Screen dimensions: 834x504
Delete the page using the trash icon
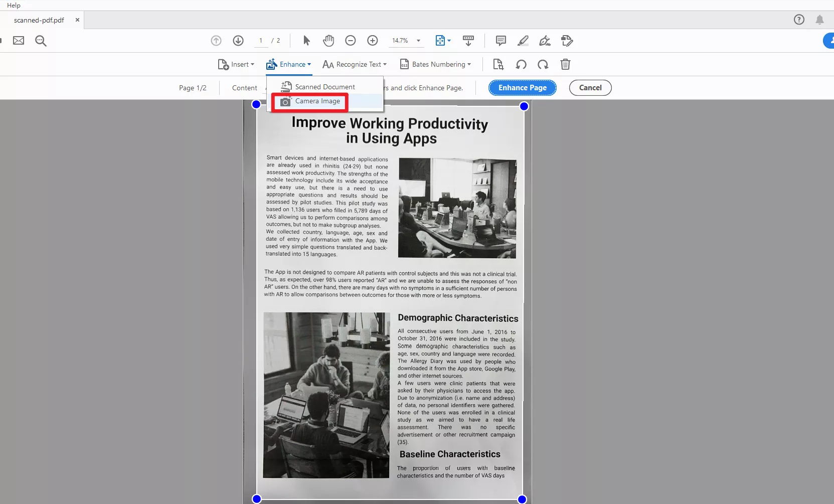point(565,64)
